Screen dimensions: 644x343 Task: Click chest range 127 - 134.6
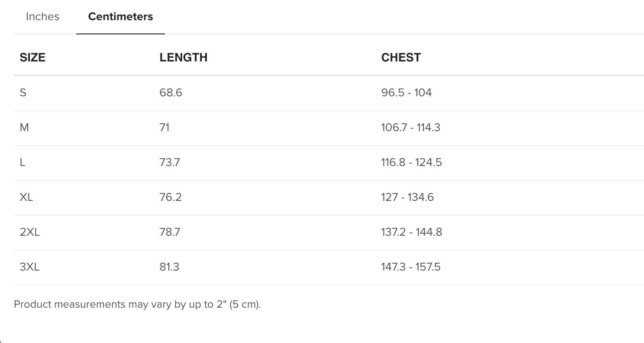coord(407,197)
